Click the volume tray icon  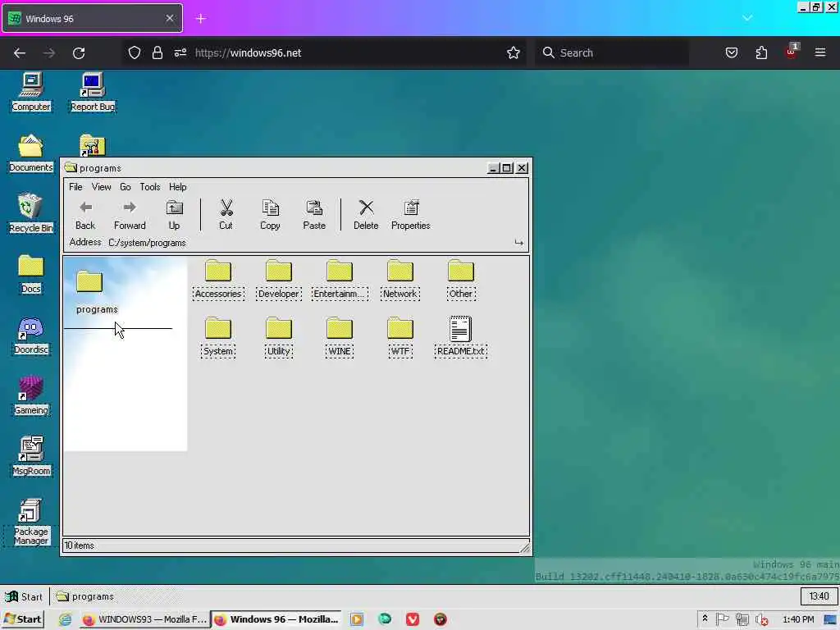[761, 620]
